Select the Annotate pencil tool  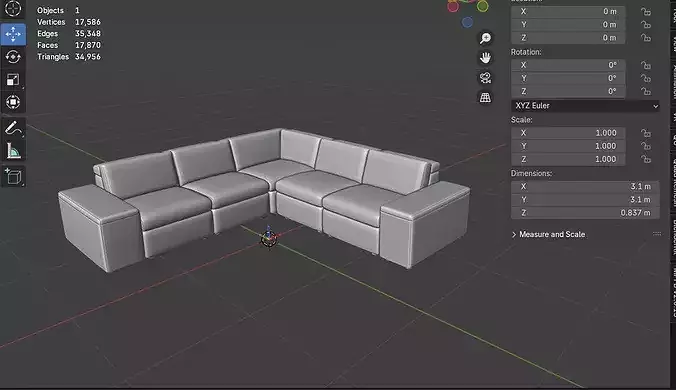click(13, 128)
